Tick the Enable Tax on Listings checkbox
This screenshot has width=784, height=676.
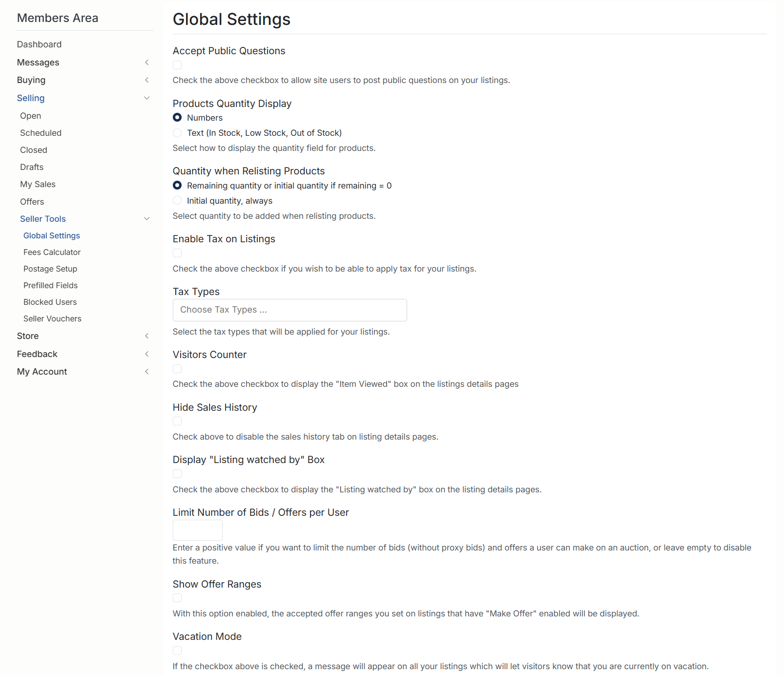177,253
